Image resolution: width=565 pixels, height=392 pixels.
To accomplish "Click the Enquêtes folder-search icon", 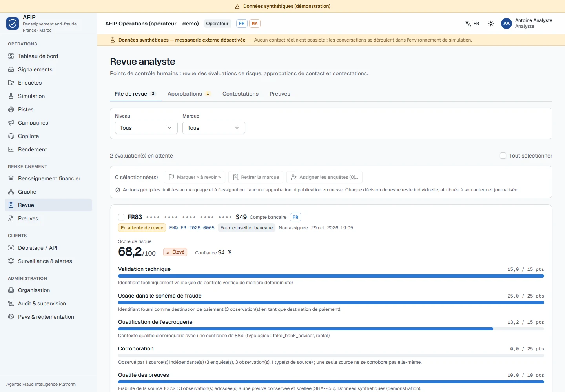I will pyautogui.click(x=11, y=83).
